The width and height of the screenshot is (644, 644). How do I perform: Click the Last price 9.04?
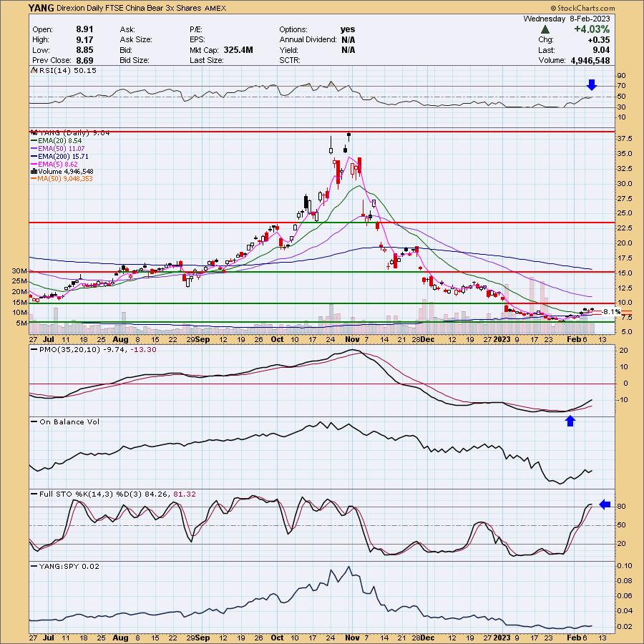(x=601, y=49)
